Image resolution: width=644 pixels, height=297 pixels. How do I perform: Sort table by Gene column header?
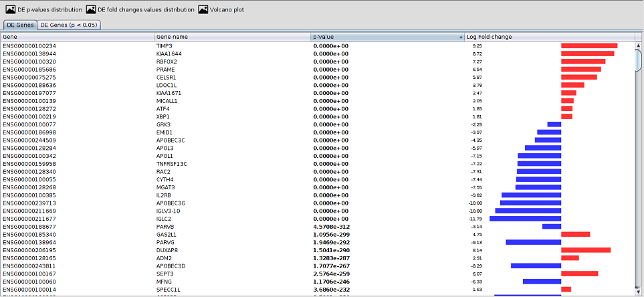(77, 37)
